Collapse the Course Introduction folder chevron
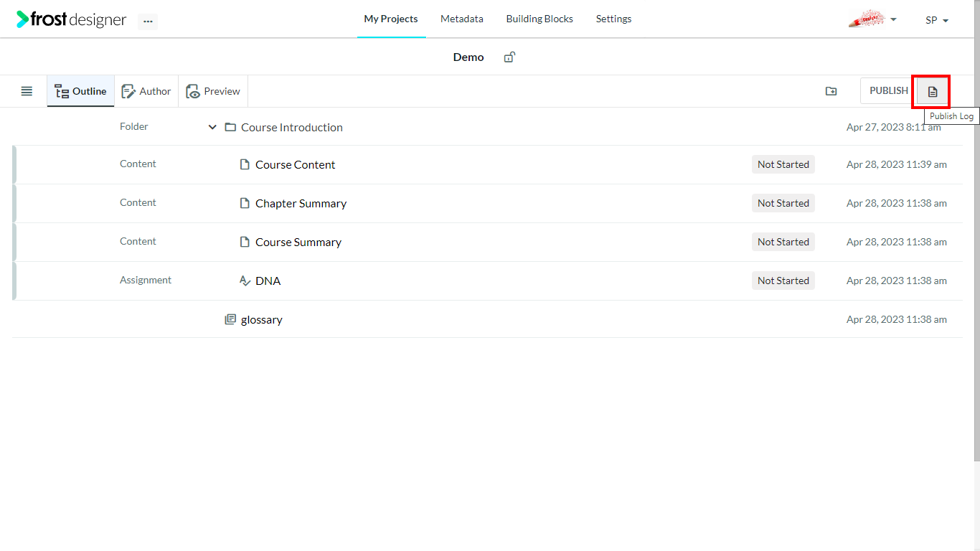The width and height of the screenshot is (980, 551). 212,127
